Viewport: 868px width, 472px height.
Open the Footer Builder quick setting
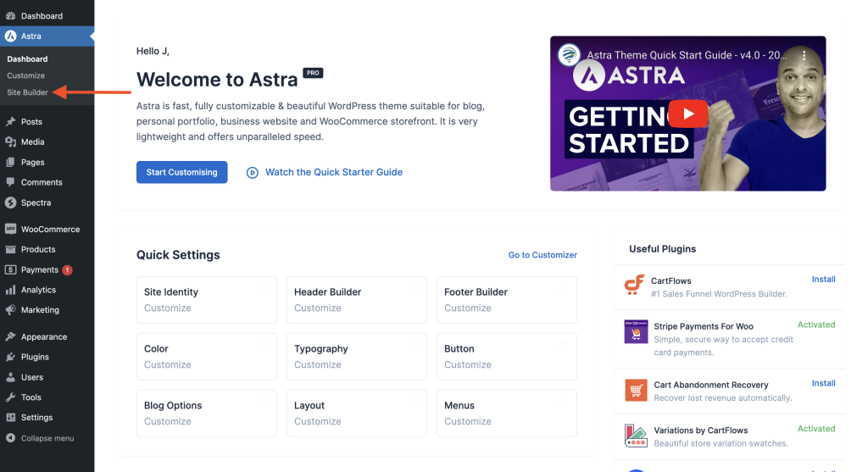click(507, 300)
